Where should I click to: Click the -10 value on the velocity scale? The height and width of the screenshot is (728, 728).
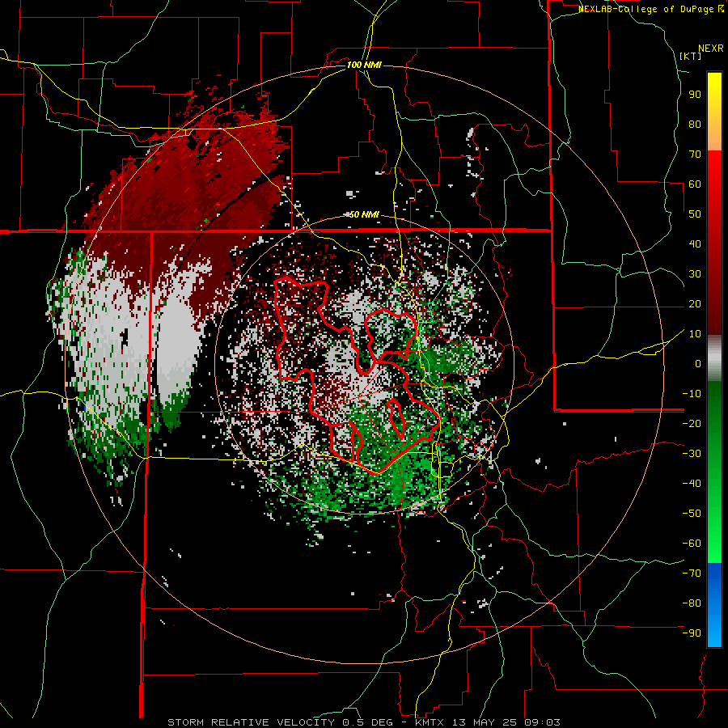[x=692, y=394]
